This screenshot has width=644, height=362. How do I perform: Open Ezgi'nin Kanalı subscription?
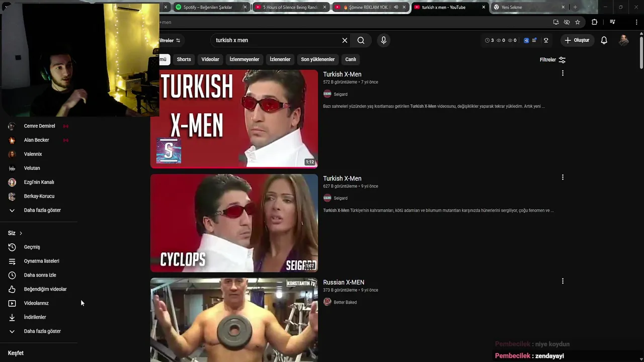pos(39,183)
